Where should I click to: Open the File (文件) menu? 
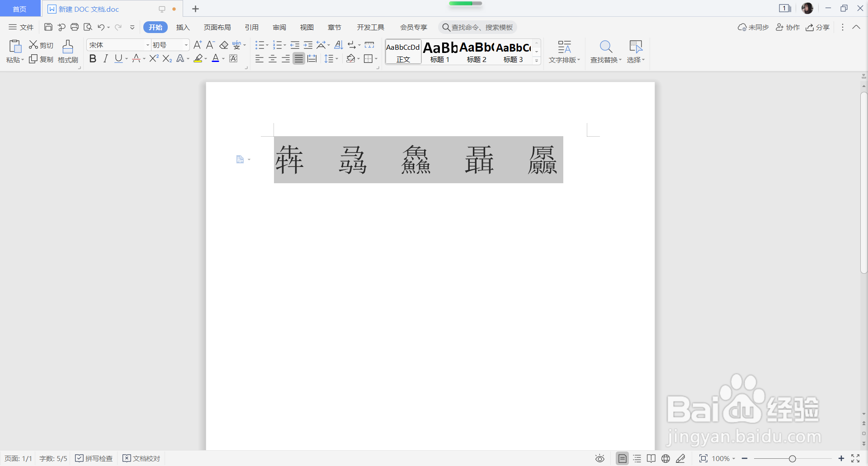[x=21, y=27]
